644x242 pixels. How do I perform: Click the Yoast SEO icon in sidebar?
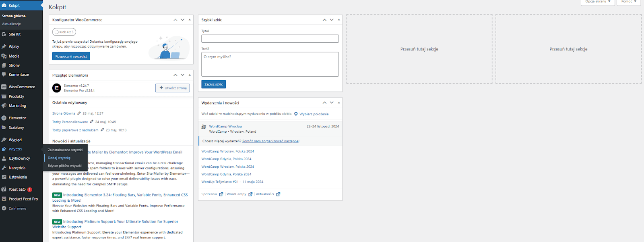coord(4,189)
